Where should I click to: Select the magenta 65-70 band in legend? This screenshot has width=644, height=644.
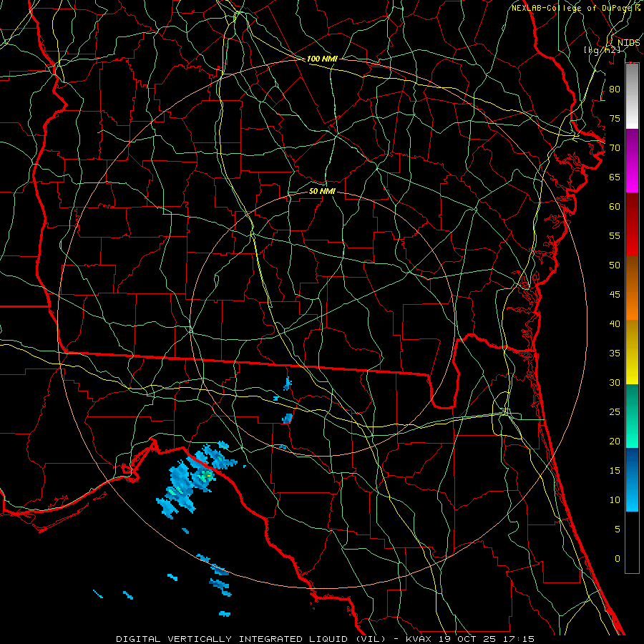click(x=632, y=161)
